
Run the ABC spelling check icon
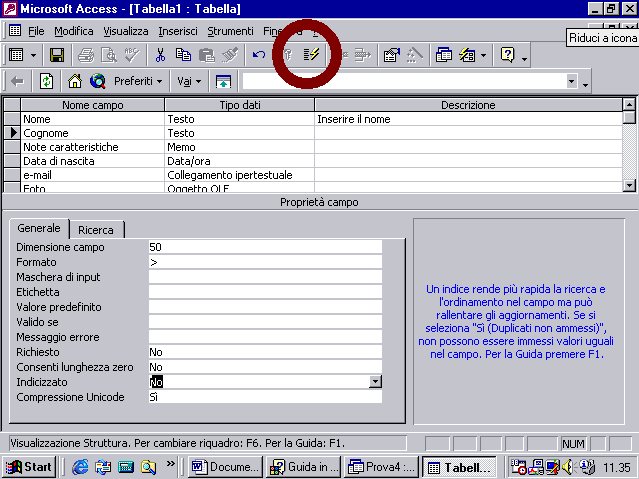pyautogui.click(x=132, y=55)
